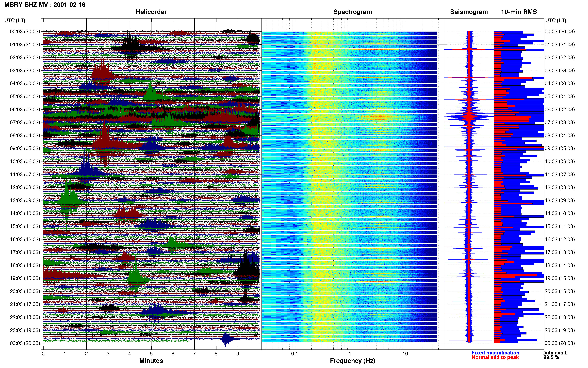Click the 'Minutes' axis title
The height and width of the screenshot is (368, 588).
pyautogui.click(x=151, y=361)
